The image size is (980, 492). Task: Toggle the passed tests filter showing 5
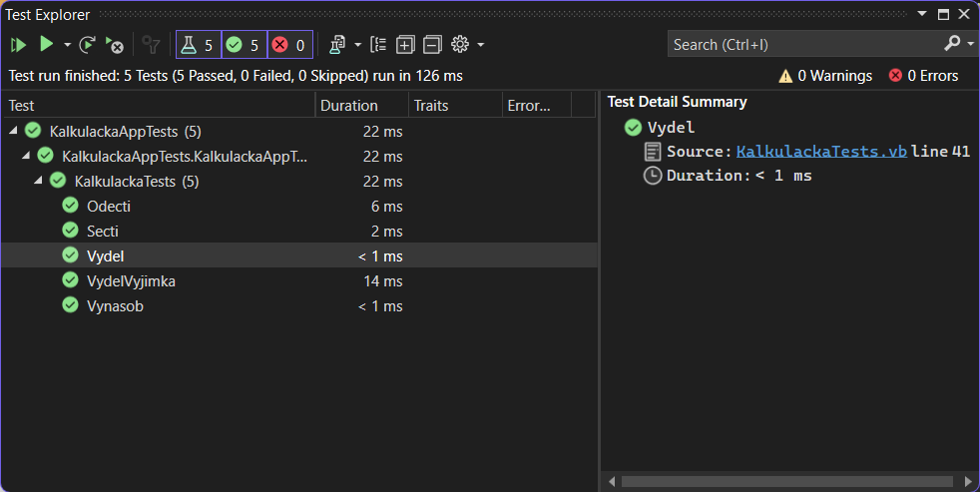point(245,45)
